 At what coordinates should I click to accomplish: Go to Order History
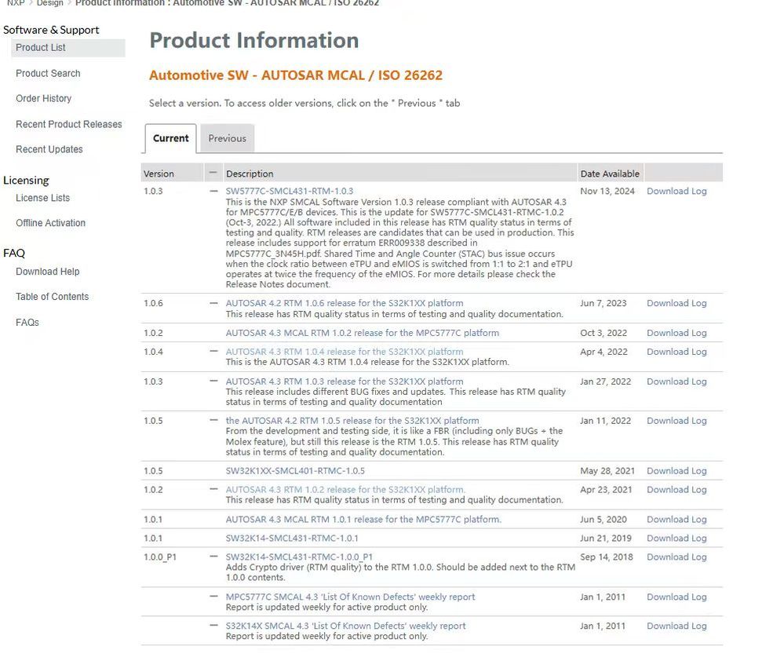pyautogui.click(x=43, y=98)
